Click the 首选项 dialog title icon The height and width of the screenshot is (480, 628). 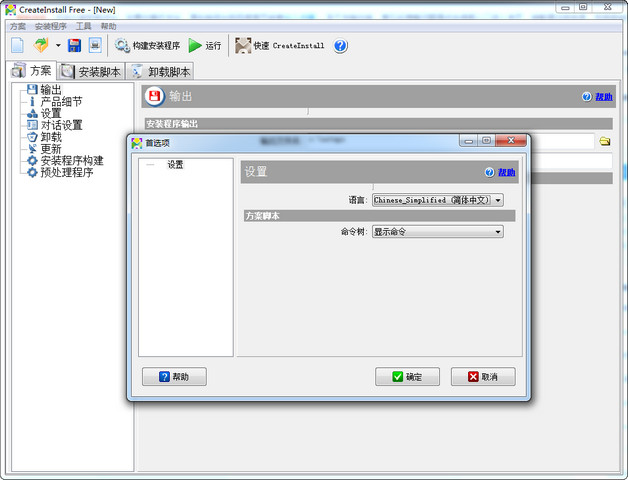[x=137, y=143]
